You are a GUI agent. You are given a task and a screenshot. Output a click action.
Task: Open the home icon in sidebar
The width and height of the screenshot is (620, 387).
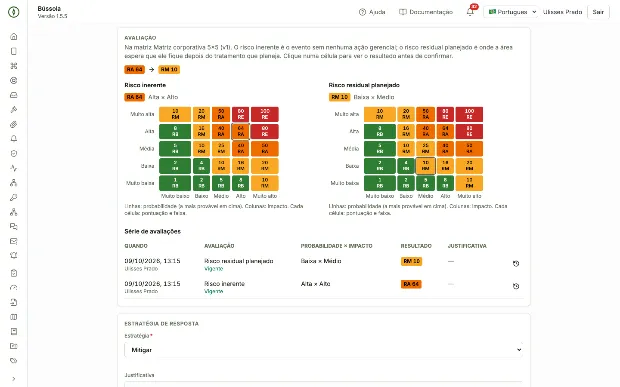point(13,37)
